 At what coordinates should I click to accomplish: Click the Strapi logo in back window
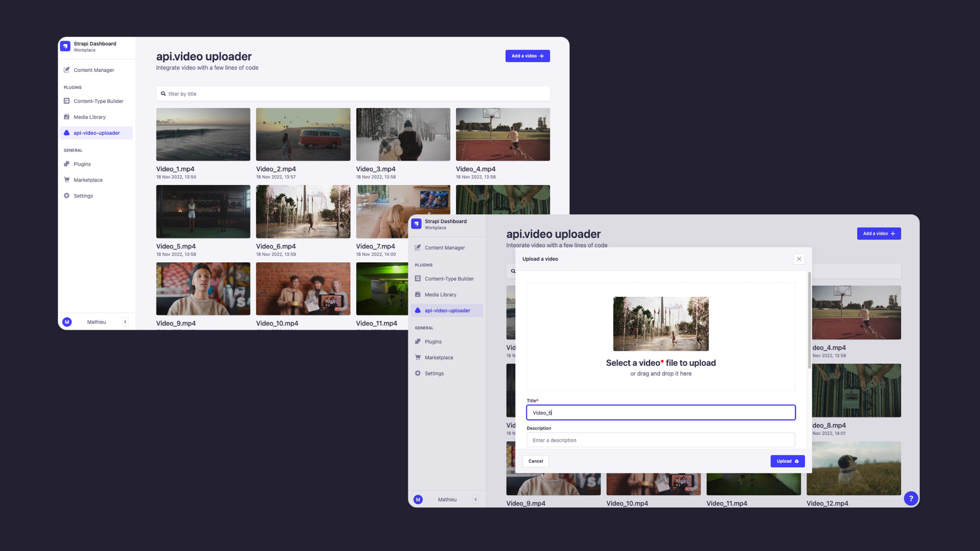[65, 46]
